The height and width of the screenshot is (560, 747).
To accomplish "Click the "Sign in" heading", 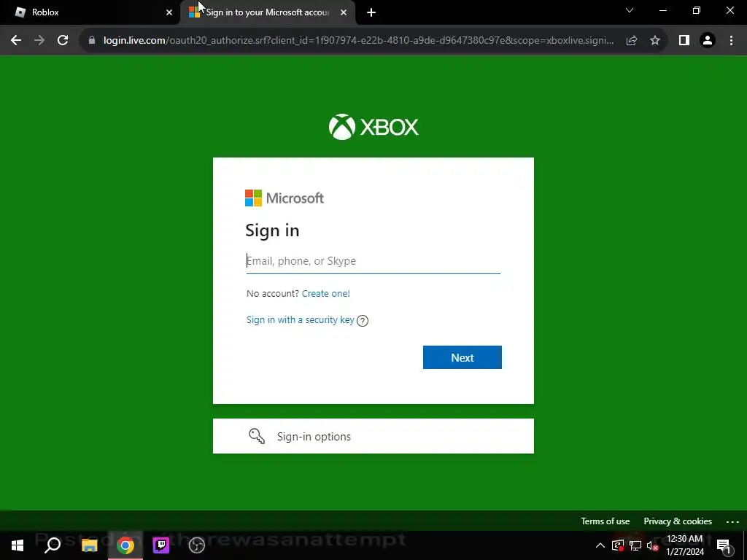I will 272,230.
